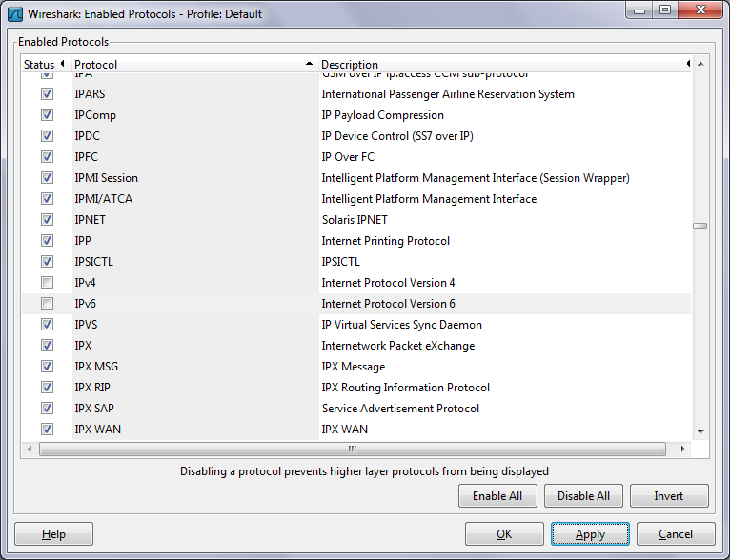Screen dimensions: 730x560
Task: Click 'IPX Routing Information Protocol' description
Action: point(406,388)
